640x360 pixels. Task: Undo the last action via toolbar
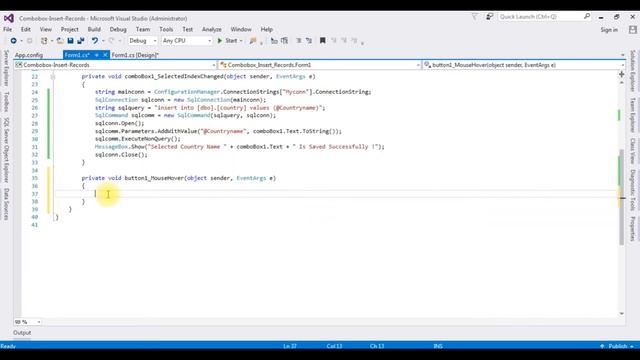click(95, 40)
